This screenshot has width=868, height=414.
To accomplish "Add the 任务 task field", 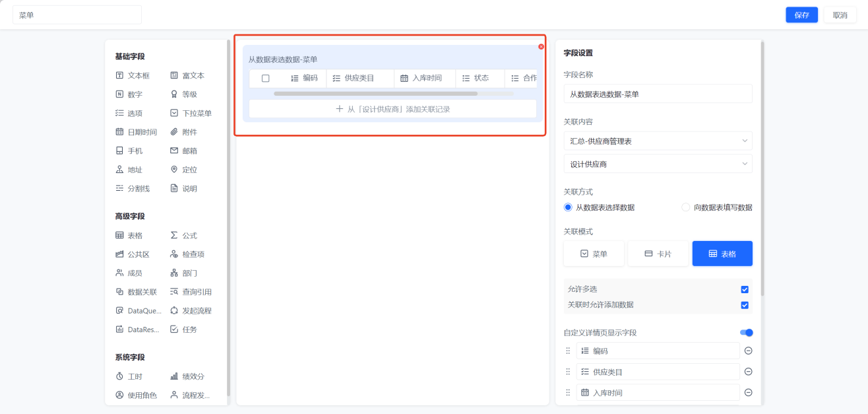I will pyautogui.click(x=184, y=329).
